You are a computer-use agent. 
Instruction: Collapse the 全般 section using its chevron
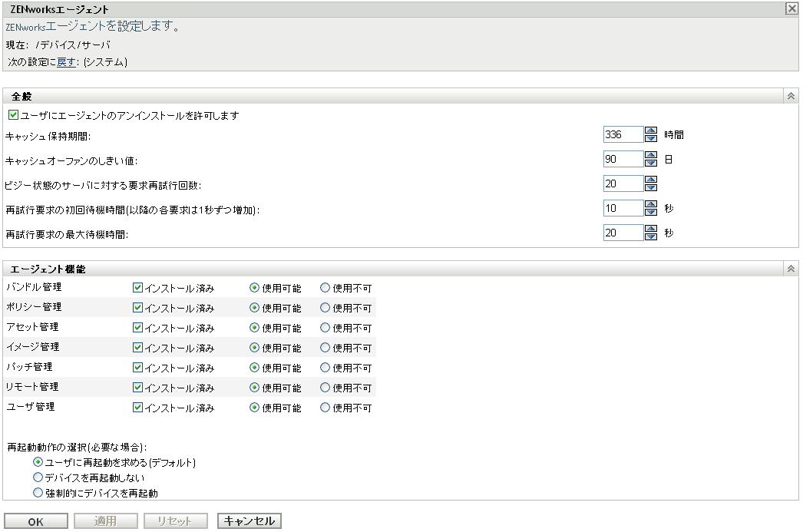click(x=790, y=96)
